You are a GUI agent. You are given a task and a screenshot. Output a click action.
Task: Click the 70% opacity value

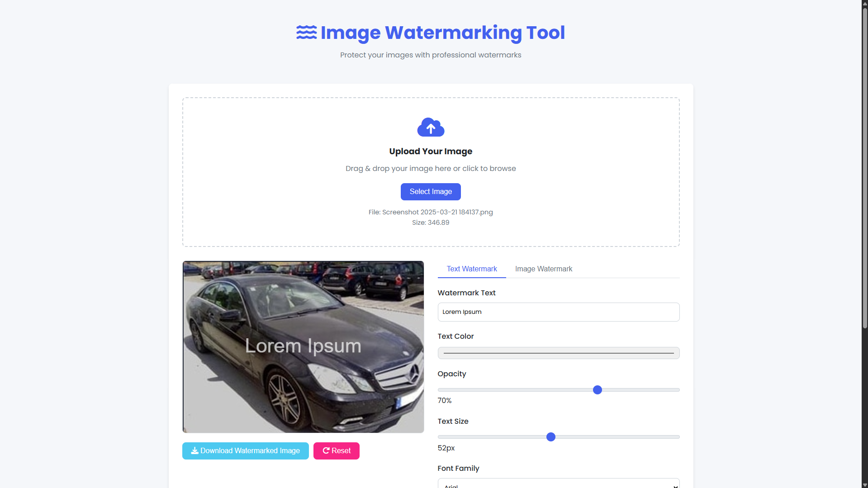[x=445, y=401]
